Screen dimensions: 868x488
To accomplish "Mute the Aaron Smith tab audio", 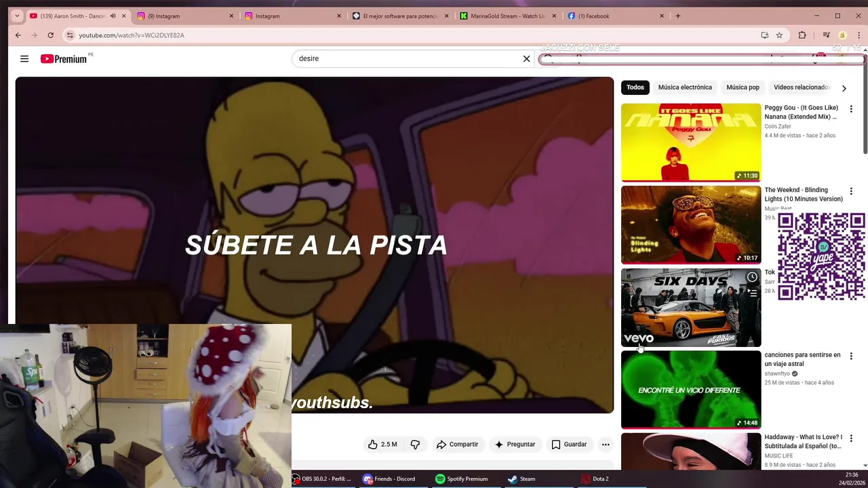I will 113,16.
